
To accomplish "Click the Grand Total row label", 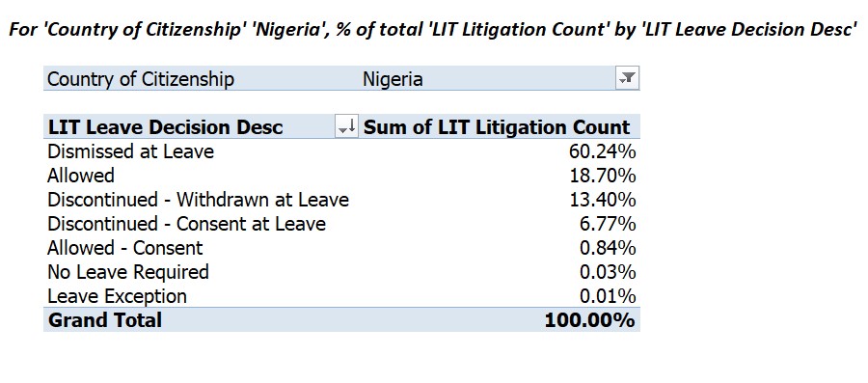I will point(105,320).
